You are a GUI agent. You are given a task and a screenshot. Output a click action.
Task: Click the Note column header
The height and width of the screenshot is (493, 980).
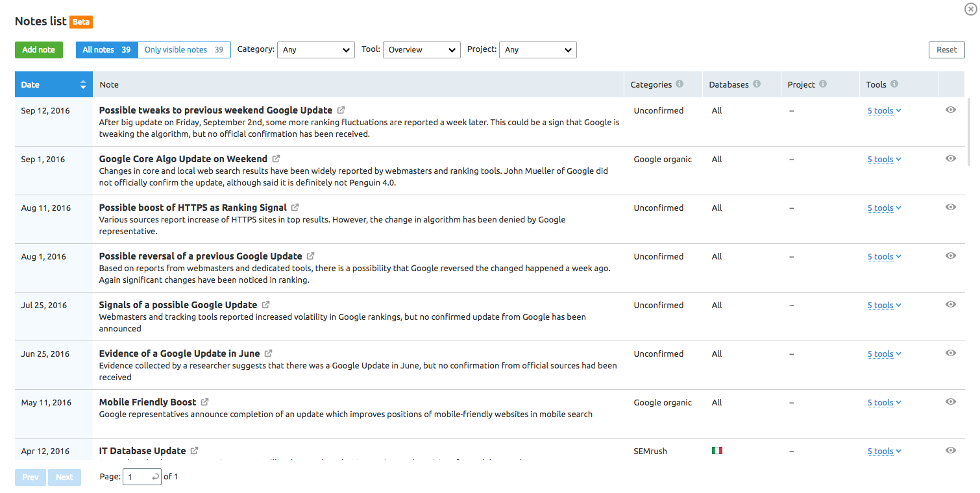point(358,84)
